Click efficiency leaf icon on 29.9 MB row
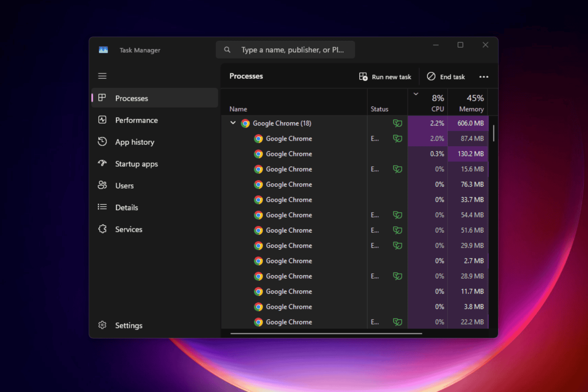588x392 pixels. click(397, 246)
